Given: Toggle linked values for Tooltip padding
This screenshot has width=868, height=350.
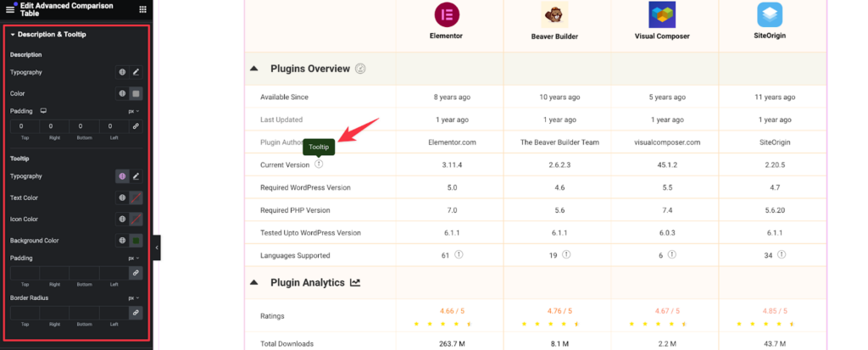Looking at the screenshot, I should [x=136, y=273].
